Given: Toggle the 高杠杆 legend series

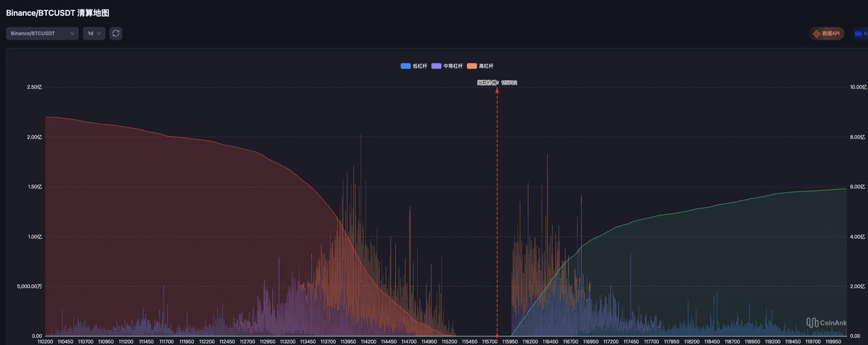Looking at the screenshot, I should (480, 66).
